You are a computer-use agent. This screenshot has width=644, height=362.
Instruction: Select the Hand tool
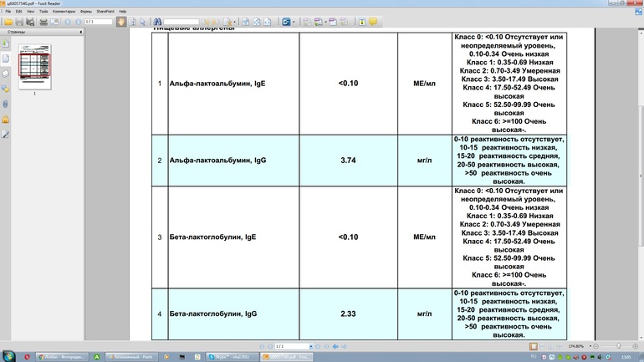pos(121,22)
